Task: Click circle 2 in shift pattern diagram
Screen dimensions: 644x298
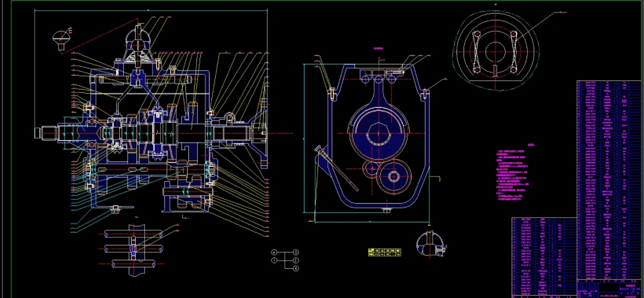Action: pyautogui.click(x=295, y=260)
